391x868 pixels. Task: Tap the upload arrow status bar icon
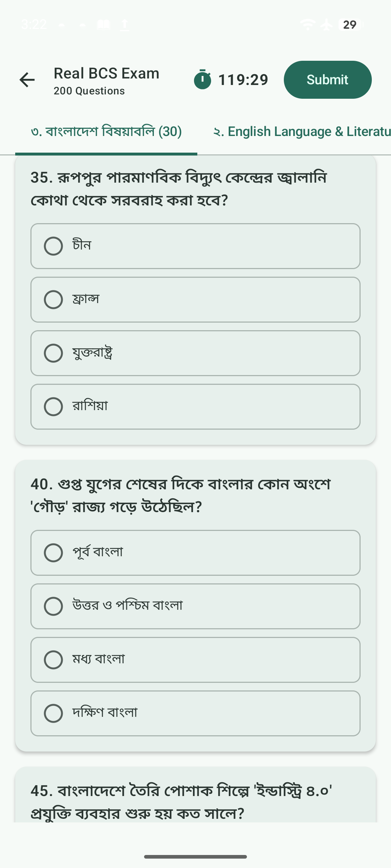[125, 25]
